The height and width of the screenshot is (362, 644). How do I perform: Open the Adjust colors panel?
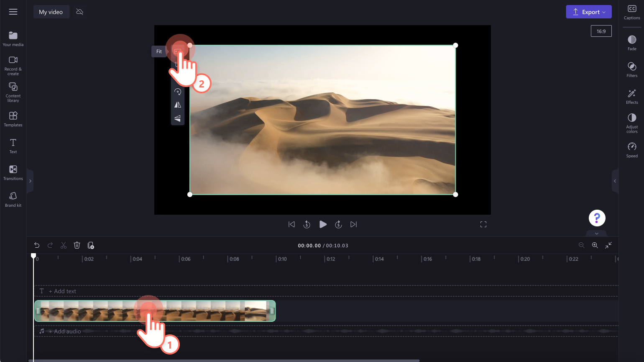point(632,123)
